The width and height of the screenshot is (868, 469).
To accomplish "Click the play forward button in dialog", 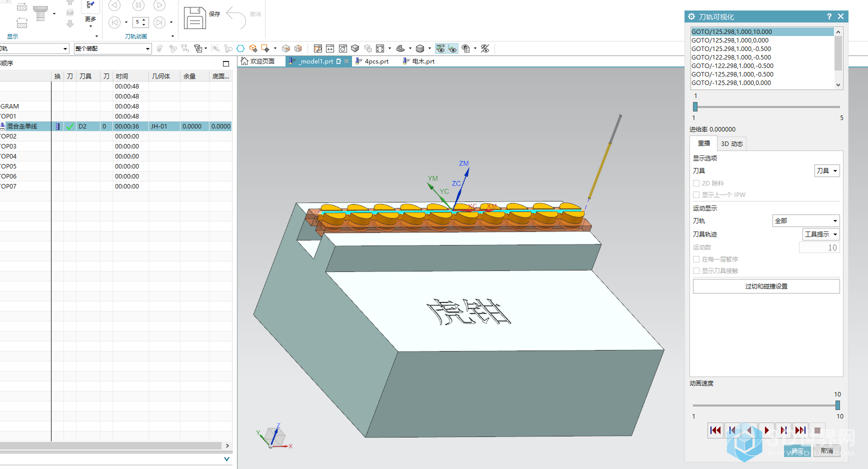I will coord(766,430).
